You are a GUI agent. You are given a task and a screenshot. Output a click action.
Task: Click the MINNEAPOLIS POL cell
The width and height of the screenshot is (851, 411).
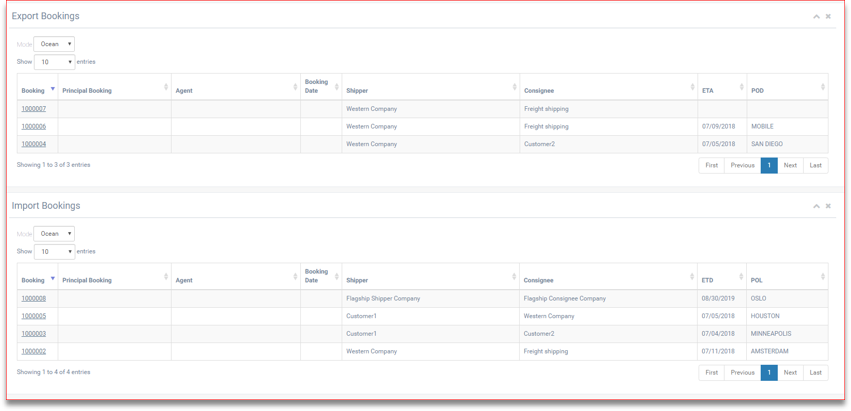[x=788, y=334]
